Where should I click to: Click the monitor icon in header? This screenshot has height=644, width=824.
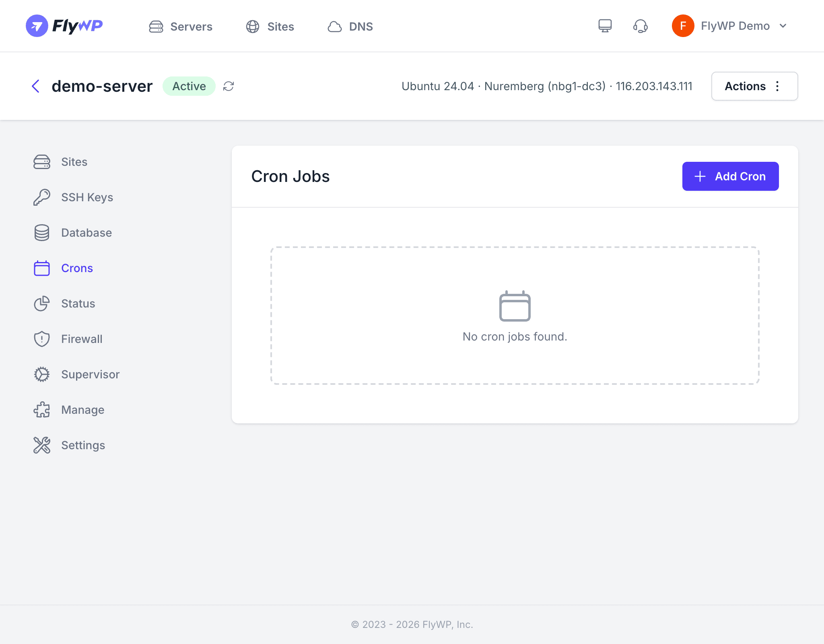605,26
